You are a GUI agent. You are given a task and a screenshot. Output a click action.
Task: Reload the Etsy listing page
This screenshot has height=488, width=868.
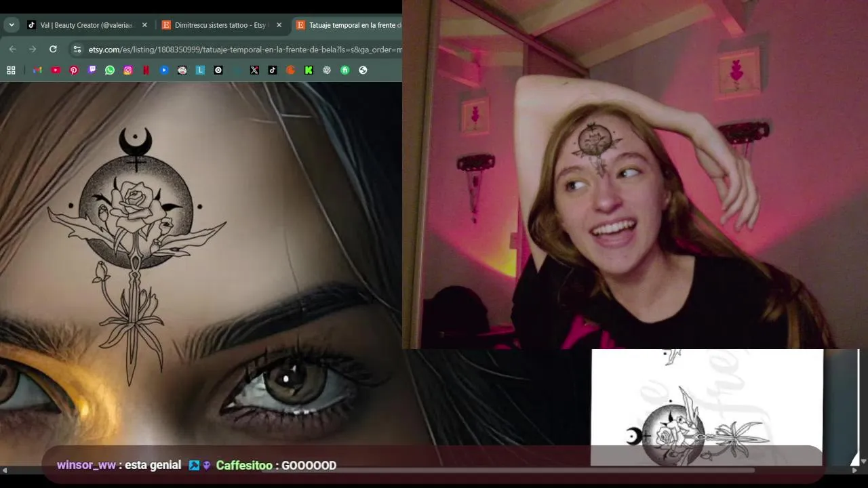point(53,49)
